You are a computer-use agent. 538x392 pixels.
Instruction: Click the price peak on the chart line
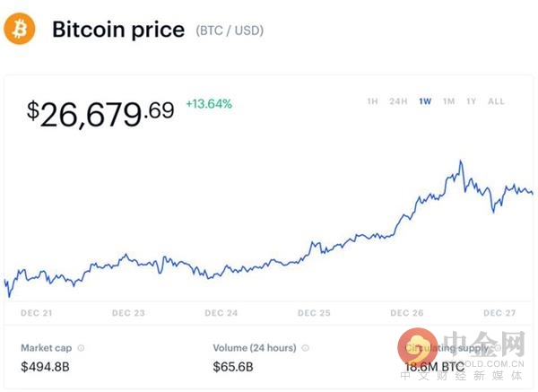461,161
